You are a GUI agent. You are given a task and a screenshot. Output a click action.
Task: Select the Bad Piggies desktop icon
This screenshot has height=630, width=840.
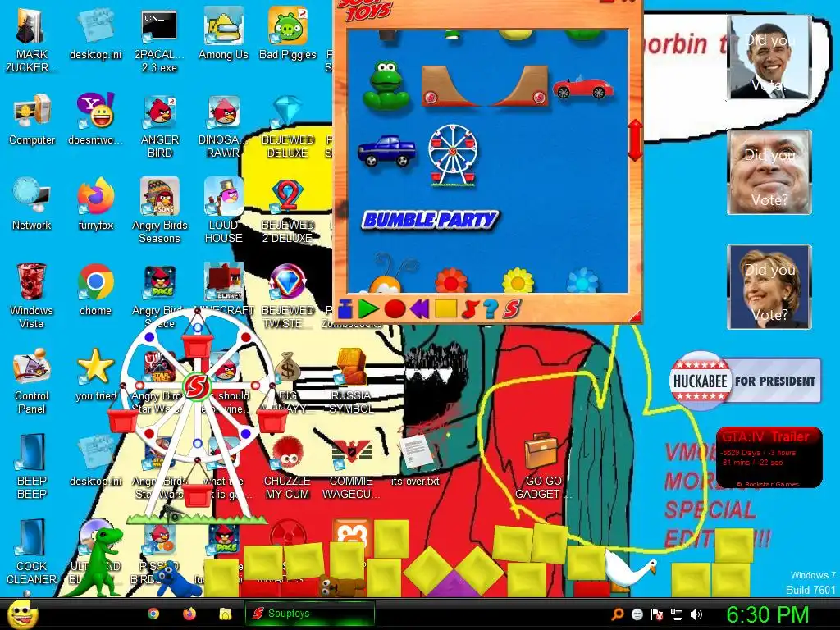[288, 33]
